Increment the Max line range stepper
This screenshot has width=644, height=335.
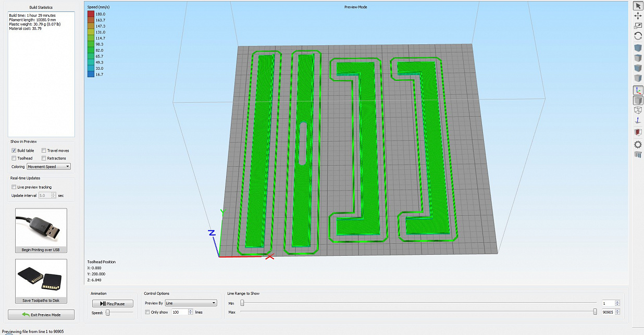coord(617,311)
